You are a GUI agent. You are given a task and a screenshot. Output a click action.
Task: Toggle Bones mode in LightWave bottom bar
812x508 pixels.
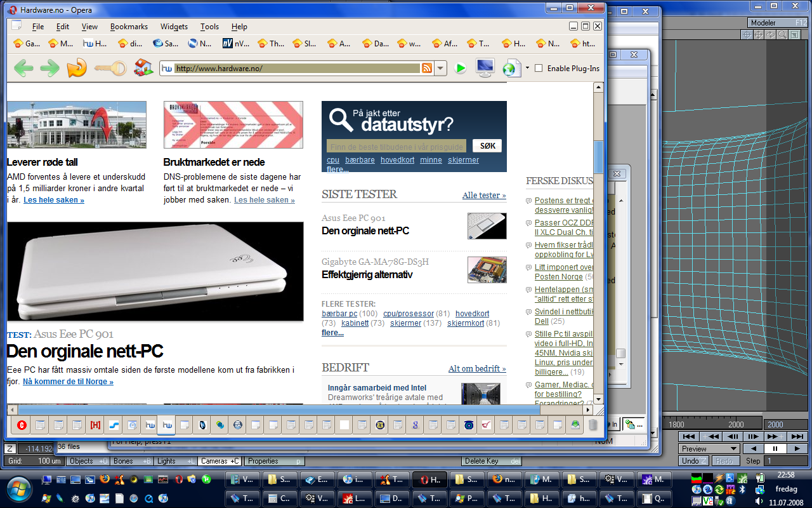[x=133, y=461]
